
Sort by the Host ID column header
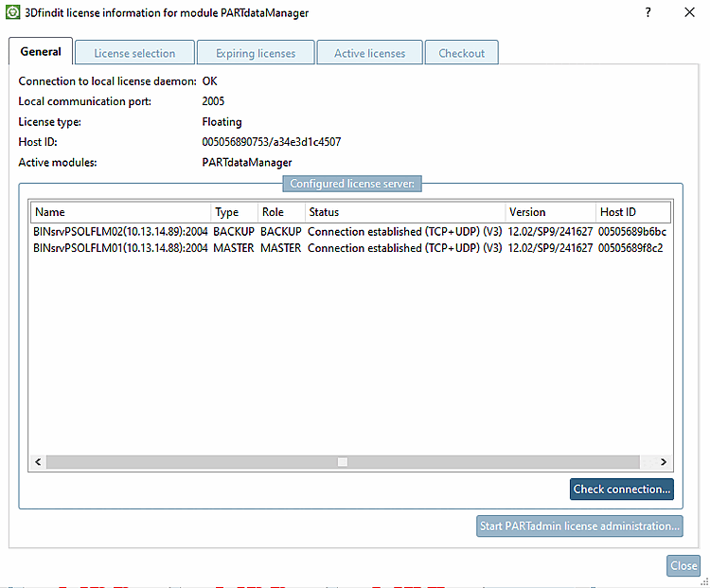(633, 212)
